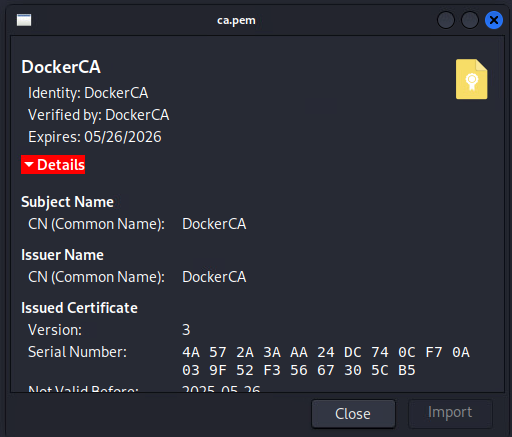Close the ca.pem window with the blue X
The image size is (512, 437).
494,20
